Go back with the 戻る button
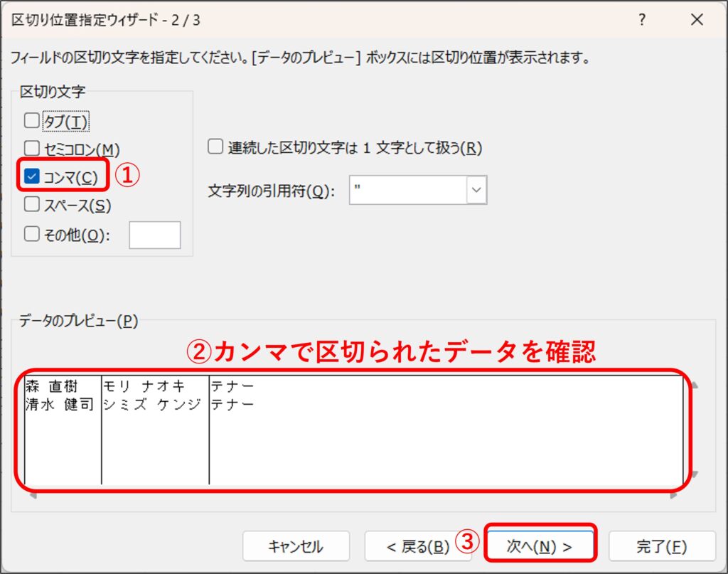The image size is (728, 574). (x=418, y=546)
